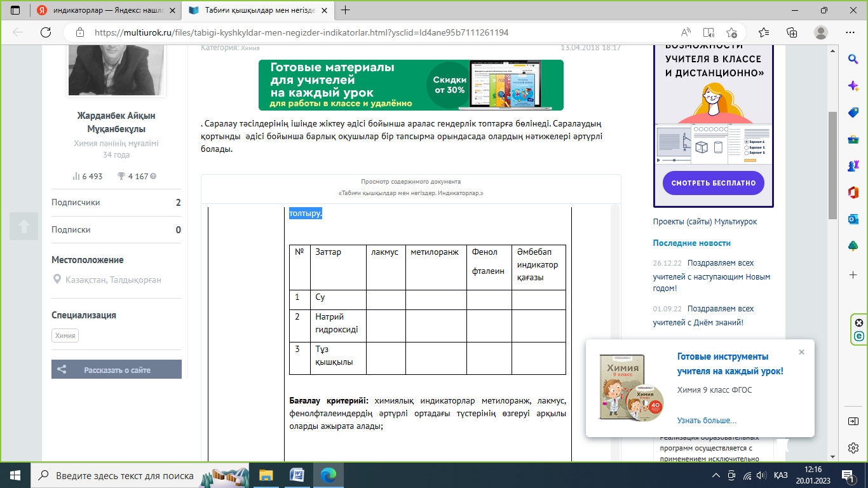868x488 pixels.
Task: Open sidebar tree icon
Action: pos(853,246)
